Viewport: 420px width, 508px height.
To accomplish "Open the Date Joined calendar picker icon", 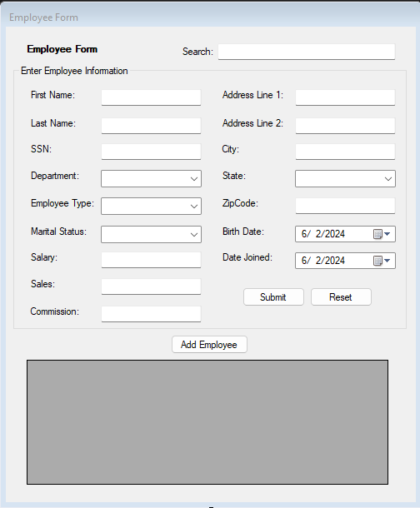I will click(x=382, y=261).
